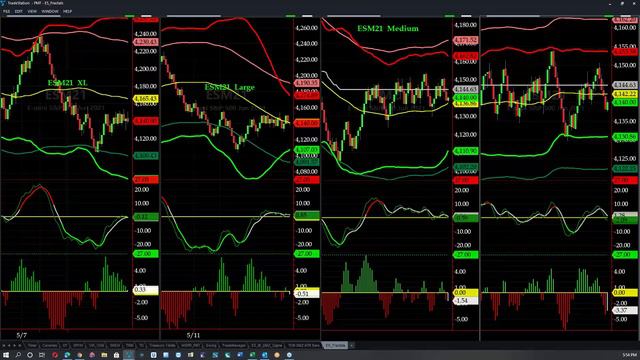Click the yellow 4,165.43 price label

[146, 99]
